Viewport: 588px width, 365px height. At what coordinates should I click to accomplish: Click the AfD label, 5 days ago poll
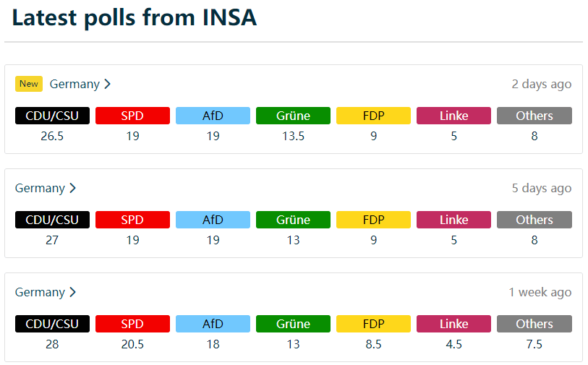[x=213, y=220]
